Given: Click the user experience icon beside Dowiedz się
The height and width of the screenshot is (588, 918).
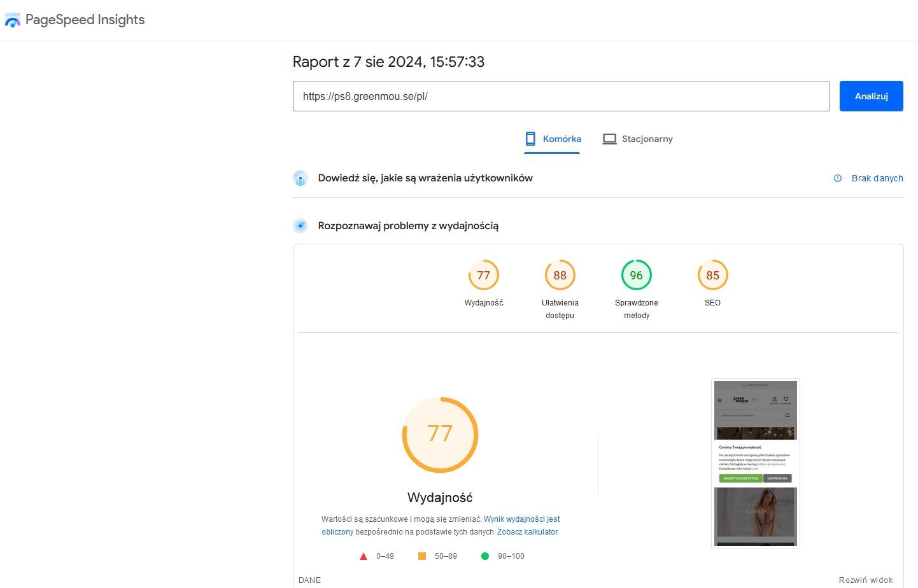Looking at the screenshot, I should 300,178.
